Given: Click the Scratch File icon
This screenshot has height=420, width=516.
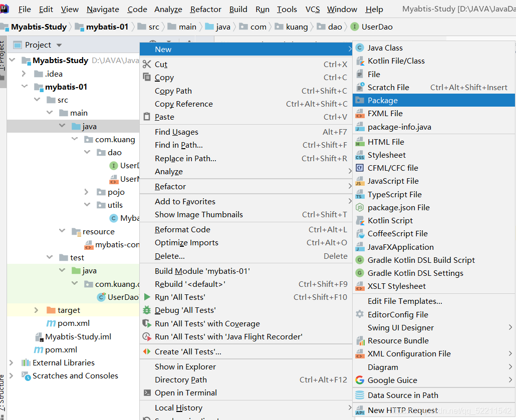Looking at the screenshot, I should pyautogui.click(x=360, y=87).
